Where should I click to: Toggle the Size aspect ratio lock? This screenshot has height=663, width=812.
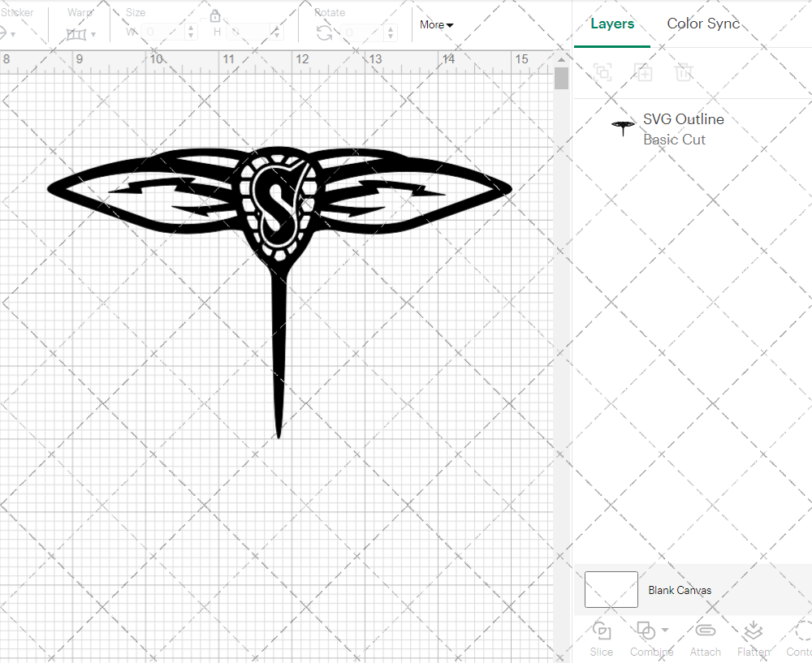(x=215, y=16)
